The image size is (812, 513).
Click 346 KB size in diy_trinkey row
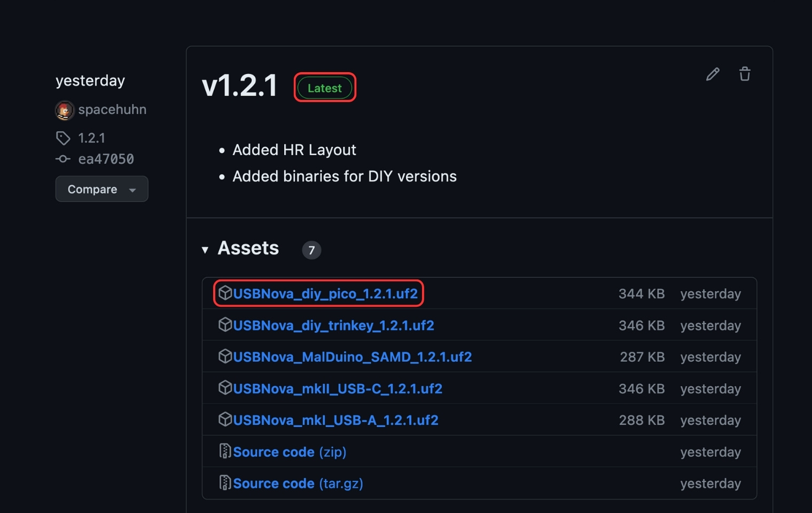[642, 325]
